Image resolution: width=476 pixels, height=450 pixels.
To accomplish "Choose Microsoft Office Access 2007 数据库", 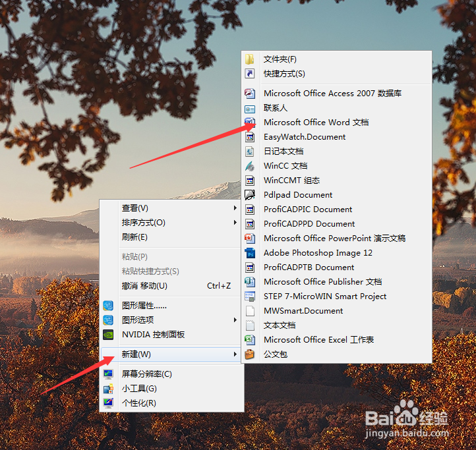I will coord(336,94).
